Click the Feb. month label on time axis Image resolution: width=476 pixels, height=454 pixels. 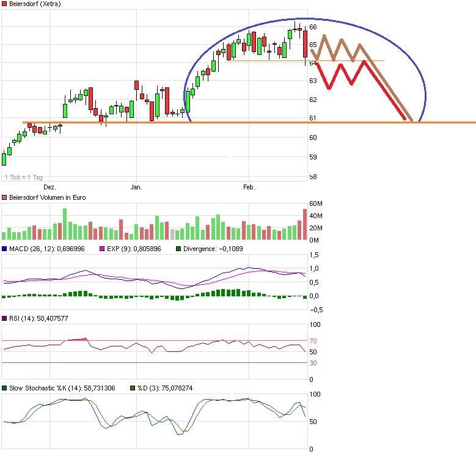pyautogui.click(x=249, y=186)
